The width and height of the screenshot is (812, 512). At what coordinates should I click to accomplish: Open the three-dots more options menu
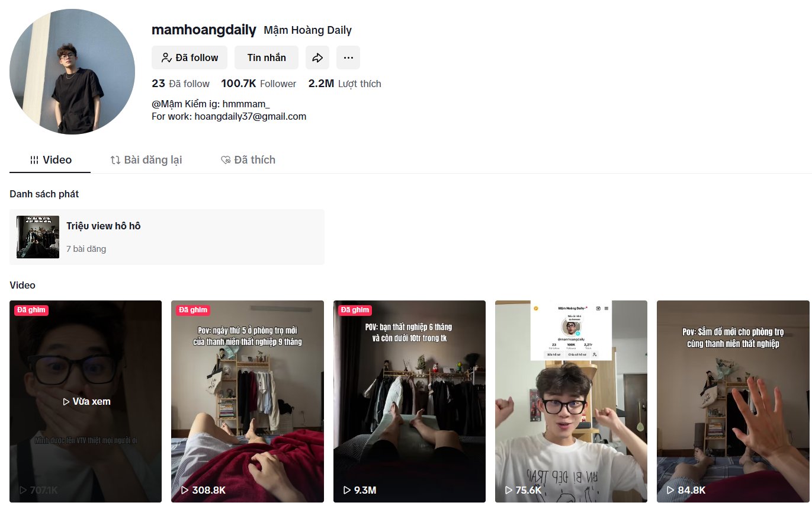coord(348,57)
